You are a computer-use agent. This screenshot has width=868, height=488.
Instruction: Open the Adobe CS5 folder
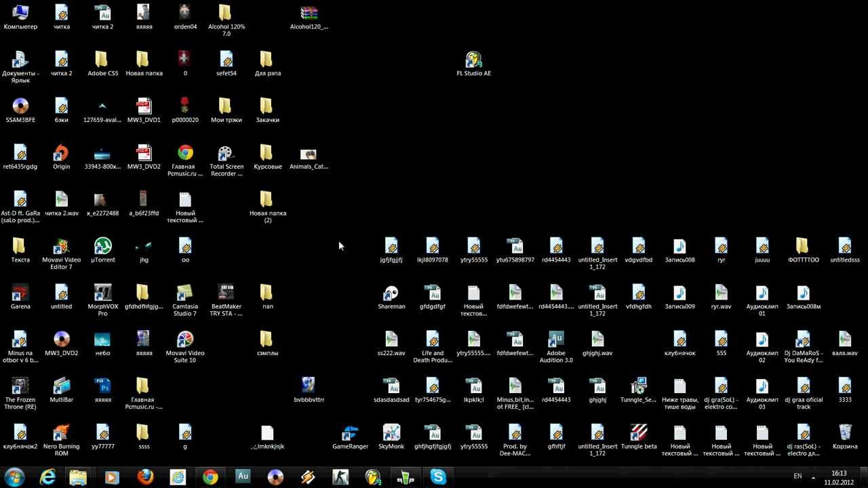point(102,64)
